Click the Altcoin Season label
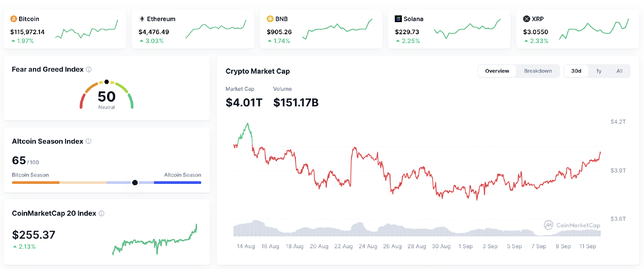This screenshot has height=269, width=644. (183, 175)
